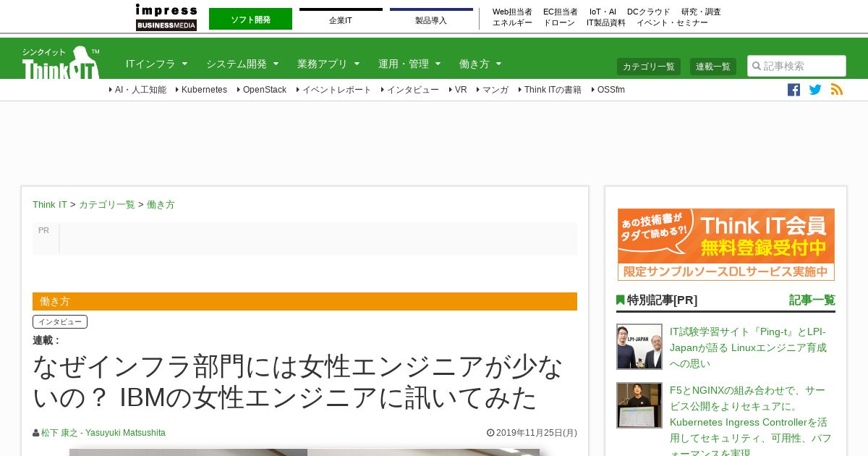Click the カテゴリ一覧 breadcrumb link
868x456 pixels.
(107, 205)
